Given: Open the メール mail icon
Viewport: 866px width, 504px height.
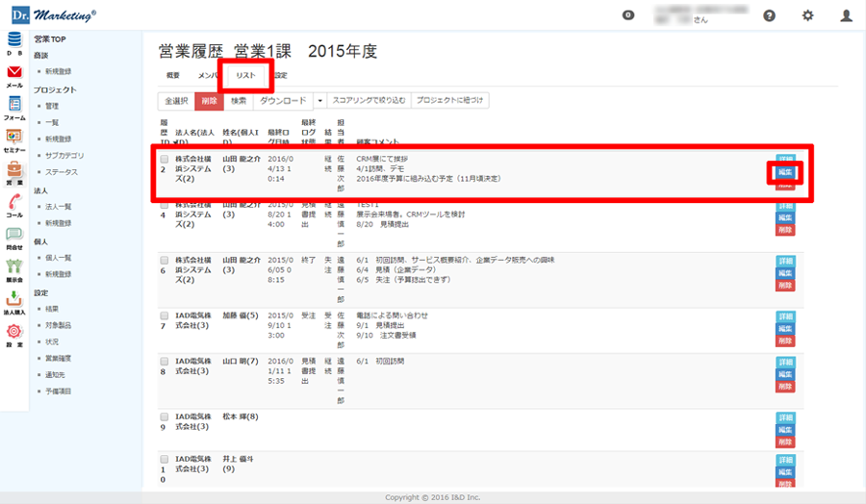Looking at the screenshot, I should (x=14, y=75).
